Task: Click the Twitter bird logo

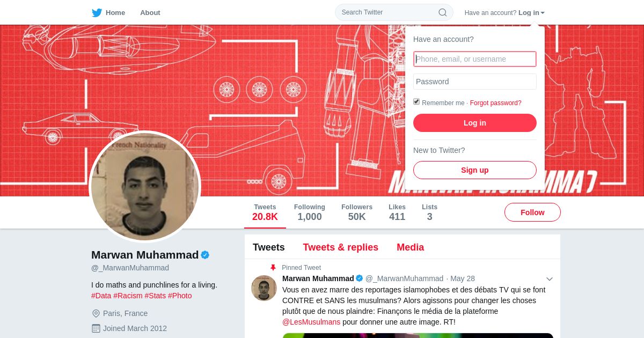Action: point(97,12)
